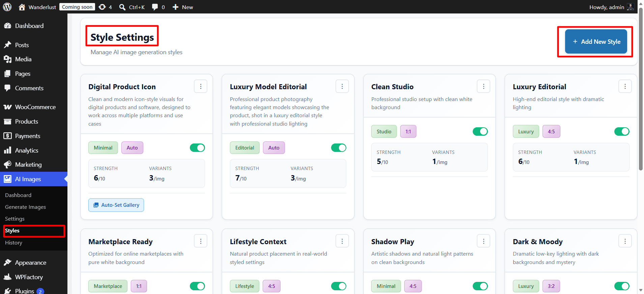Open Shadow Play three-dot menu
The height and width of the screenshot is (294, 644).
point(484,241)
